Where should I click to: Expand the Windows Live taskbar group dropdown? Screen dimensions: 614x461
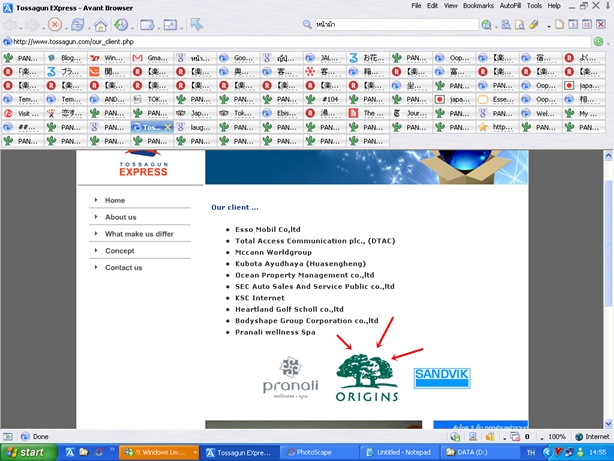(x=195, y=453)
